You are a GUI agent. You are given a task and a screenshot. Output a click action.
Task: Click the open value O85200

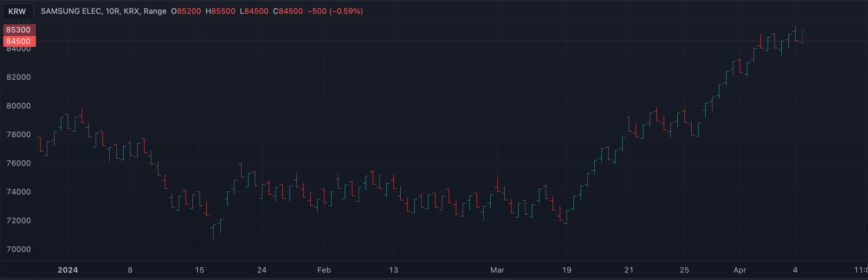(x=186, y=11)
